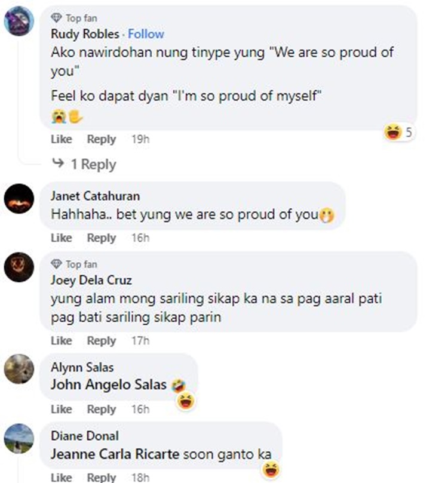Like Joey Dela Cruz's comment
Image resolution: width=448 pixels, height=483 pixels.
pyautogui.click(x=62, y=340)
